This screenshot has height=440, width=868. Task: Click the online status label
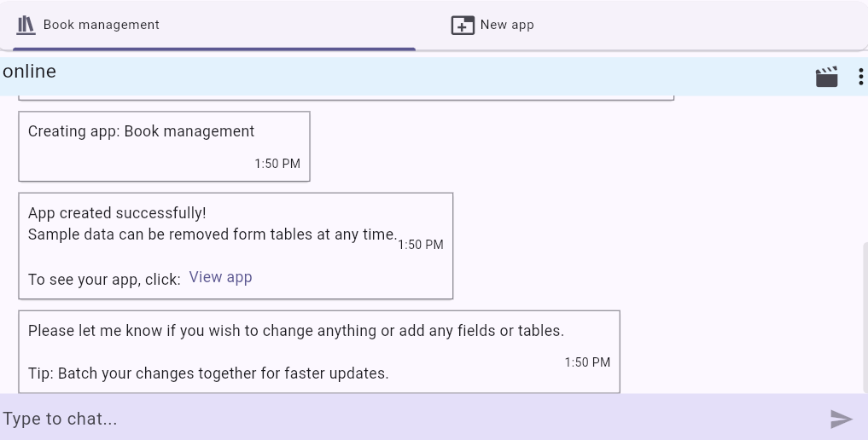tap(30, 72)
